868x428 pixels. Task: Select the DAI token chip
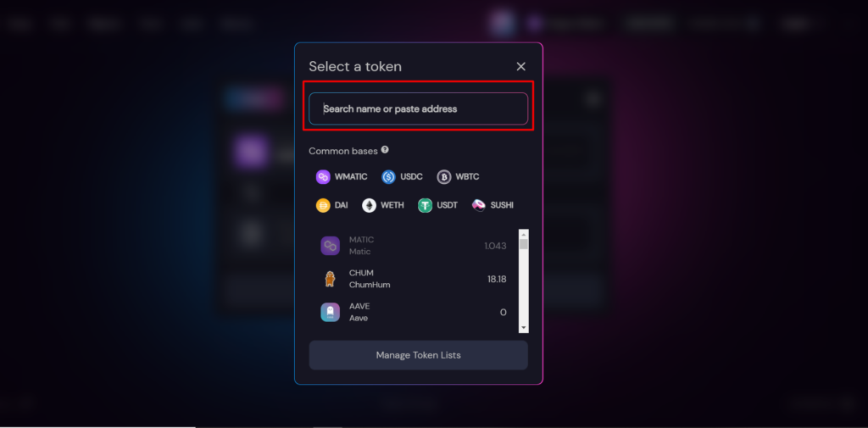pyautogui.click(x=331, y=205)
